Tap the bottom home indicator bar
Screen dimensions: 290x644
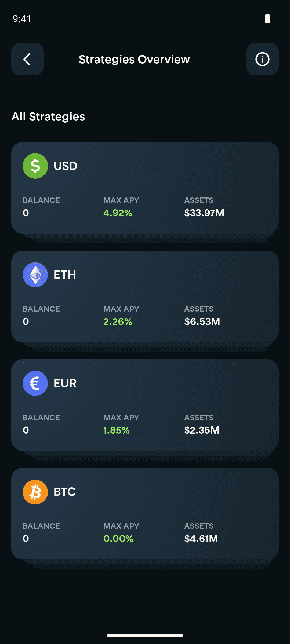(x=145, y=635)
